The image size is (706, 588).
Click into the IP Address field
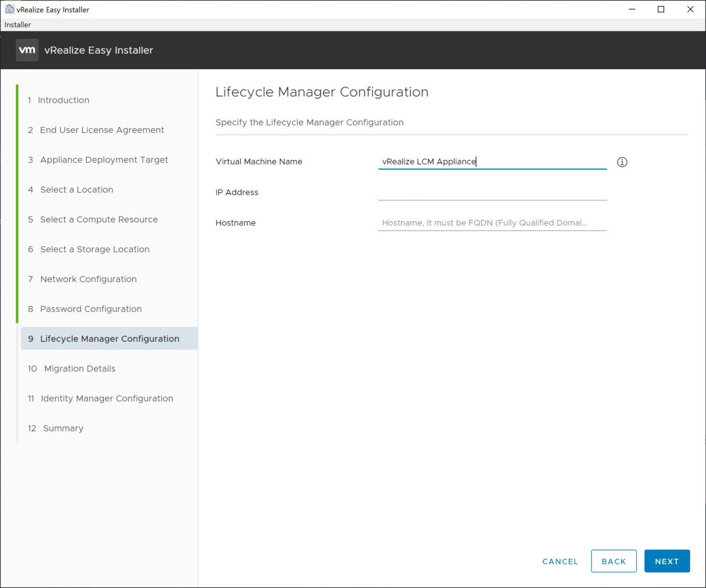point(492,192)
